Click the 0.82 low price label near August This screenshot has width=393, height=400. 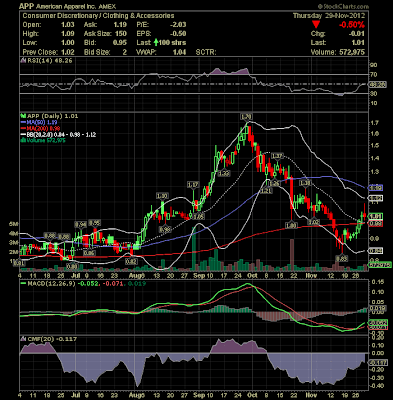coord(131,262)
